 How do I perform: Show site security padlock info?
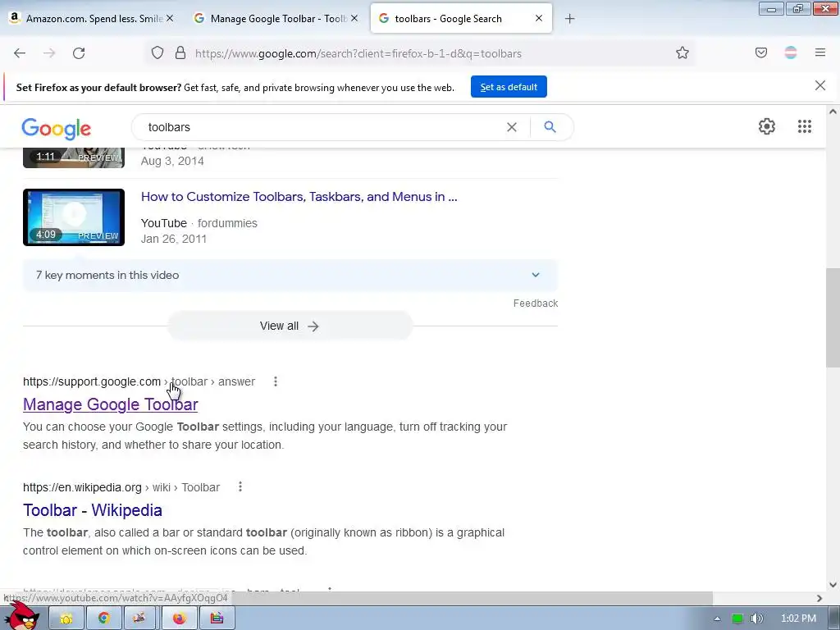180,53
